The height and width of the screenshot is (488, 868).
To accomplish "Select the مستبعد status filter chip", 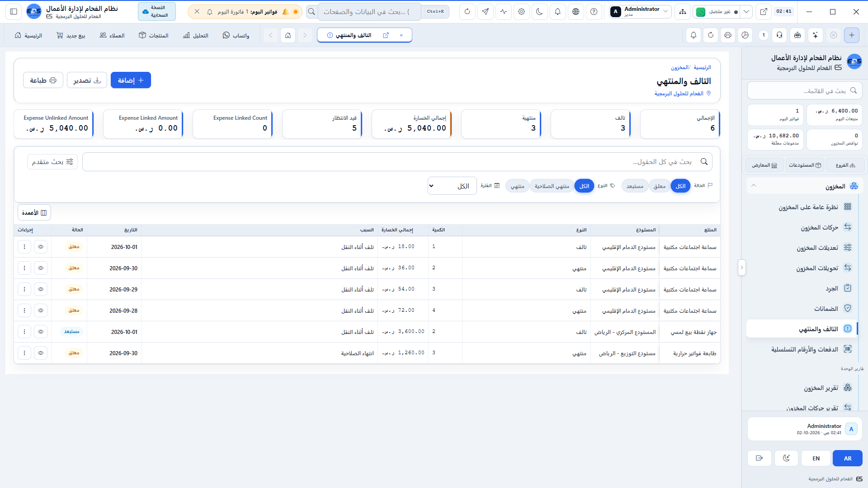I will click(635, 186).
